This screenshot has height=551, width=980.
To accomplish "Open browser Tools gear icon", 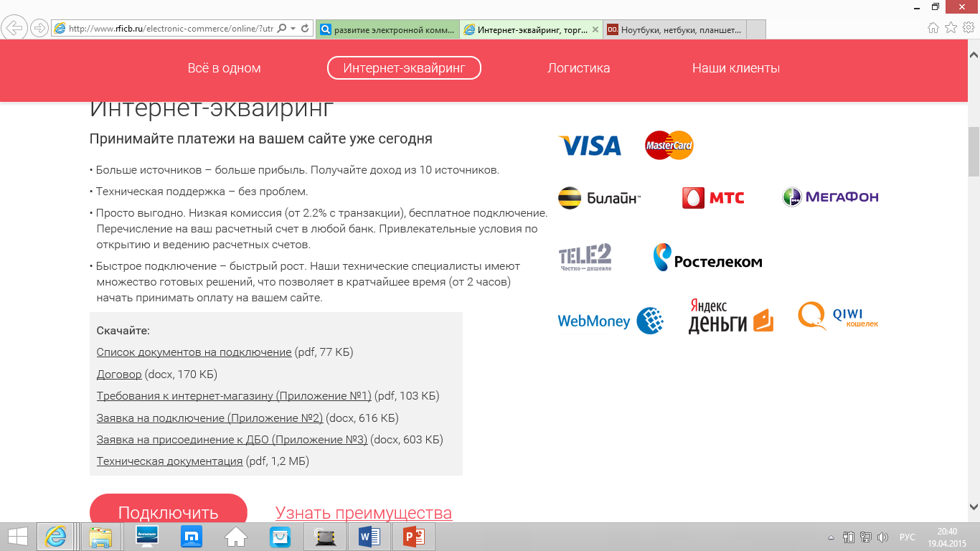I will point(969,28).
